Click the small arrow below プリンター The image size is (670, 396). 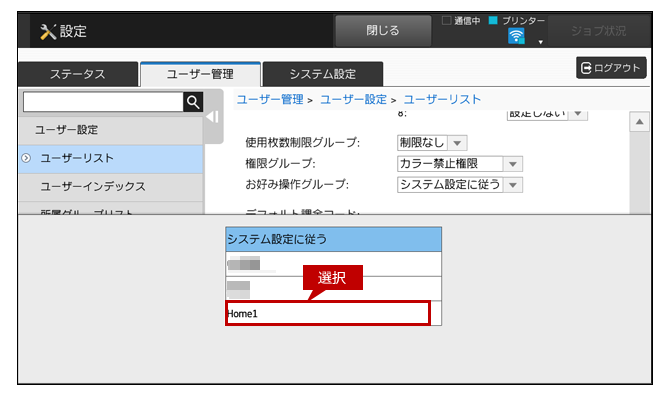(x=541, y=42)
